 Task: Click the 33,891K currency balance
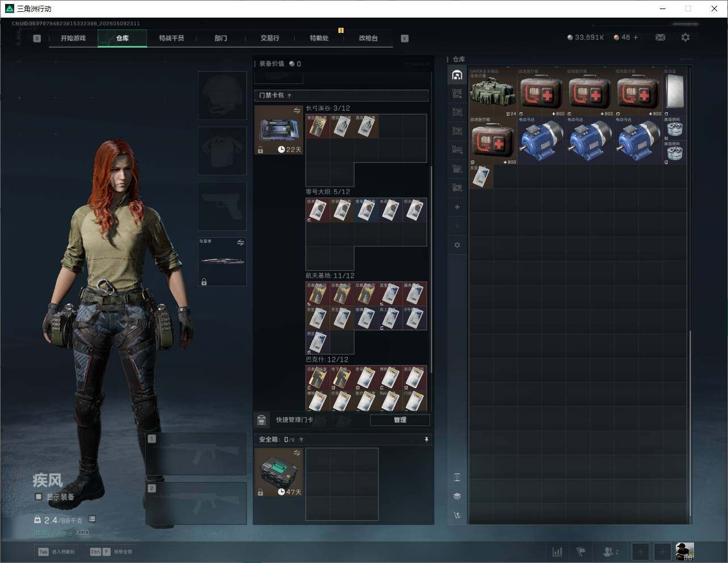585,37
